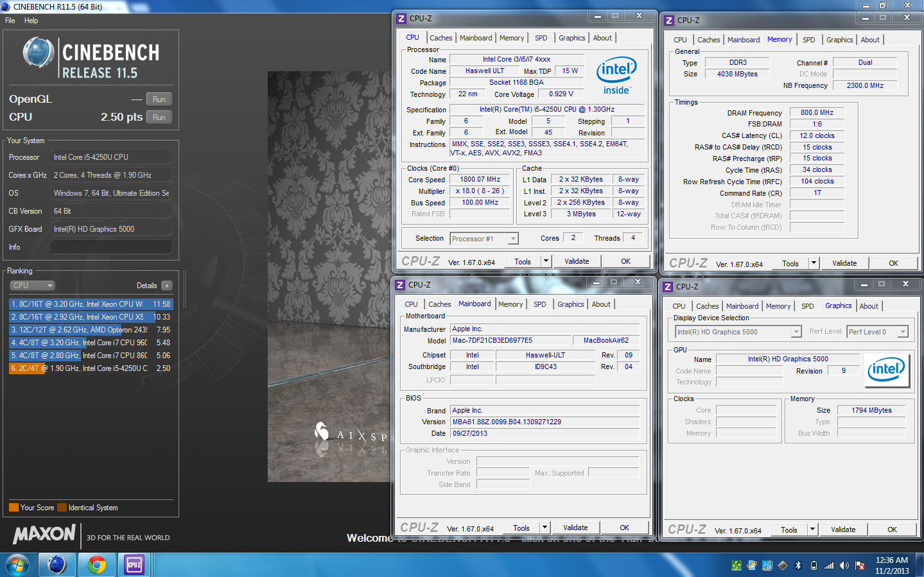Launch Google Chrome from the taskbar

pyautogui.click(x=96, y=565)
